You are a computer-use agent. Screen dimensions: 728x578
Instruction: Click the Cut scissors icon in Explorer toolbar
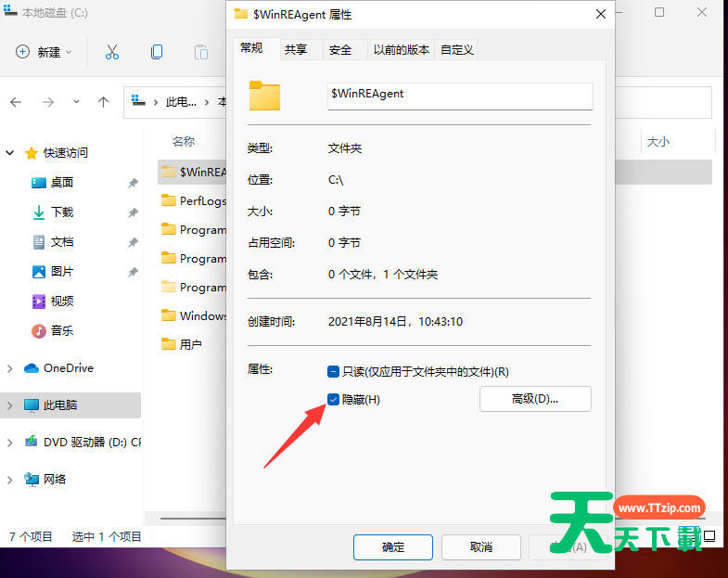[x=112, y=52]
